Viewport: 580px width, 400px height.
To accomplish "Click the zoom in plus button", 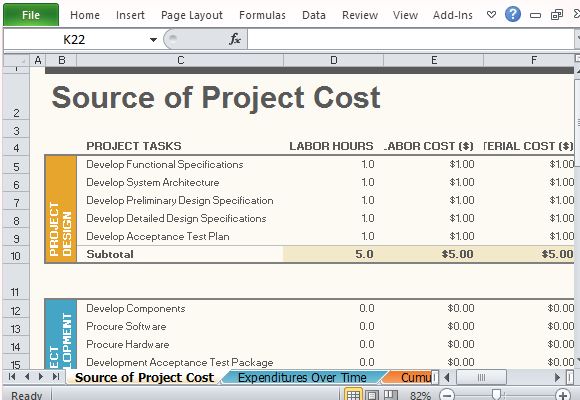I will click(x=563, y=395).
